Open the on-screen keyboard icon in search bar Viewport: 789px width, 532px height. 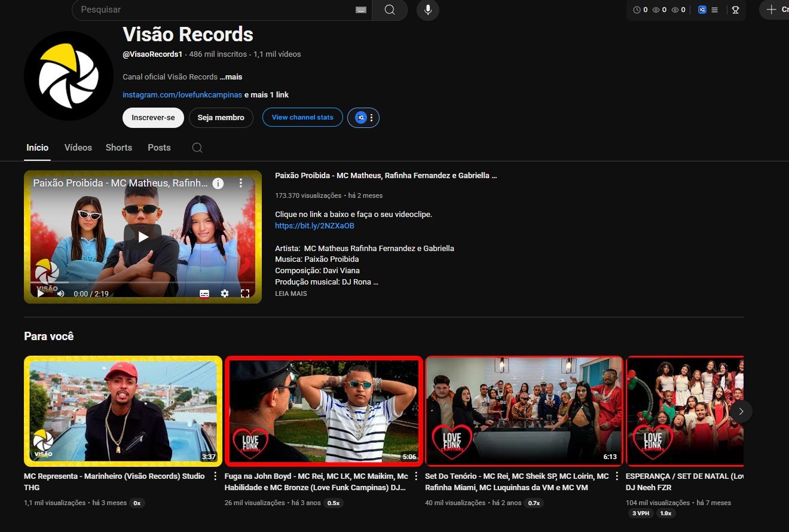[360, 10]
